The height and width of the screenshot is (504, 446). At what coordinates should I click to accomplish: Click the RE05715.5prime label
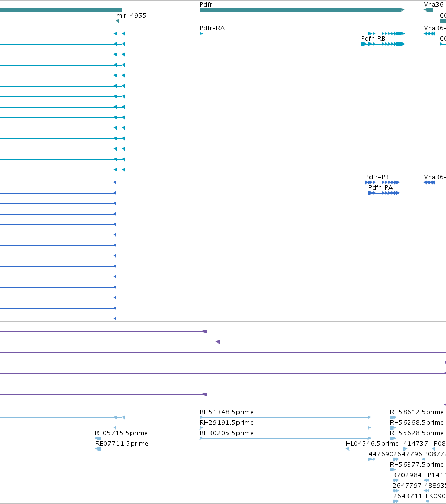pyautogui.click(x=121, y=433)
